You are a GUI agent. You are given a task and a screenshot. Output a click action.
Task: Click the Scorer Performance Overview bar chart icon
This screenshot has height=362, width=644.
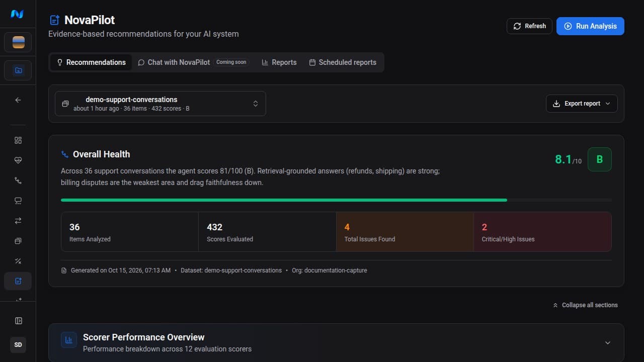tap(69, 340)
